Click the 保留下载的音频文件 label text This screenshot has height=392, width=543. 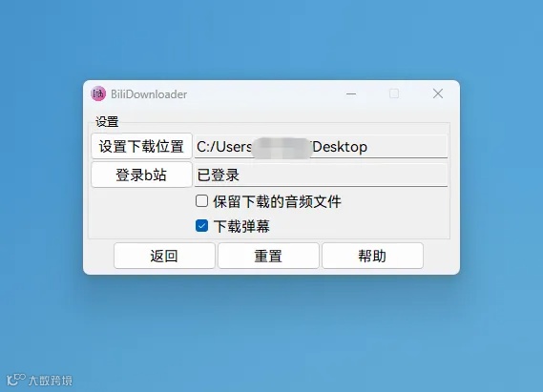[x=277, y=201]
